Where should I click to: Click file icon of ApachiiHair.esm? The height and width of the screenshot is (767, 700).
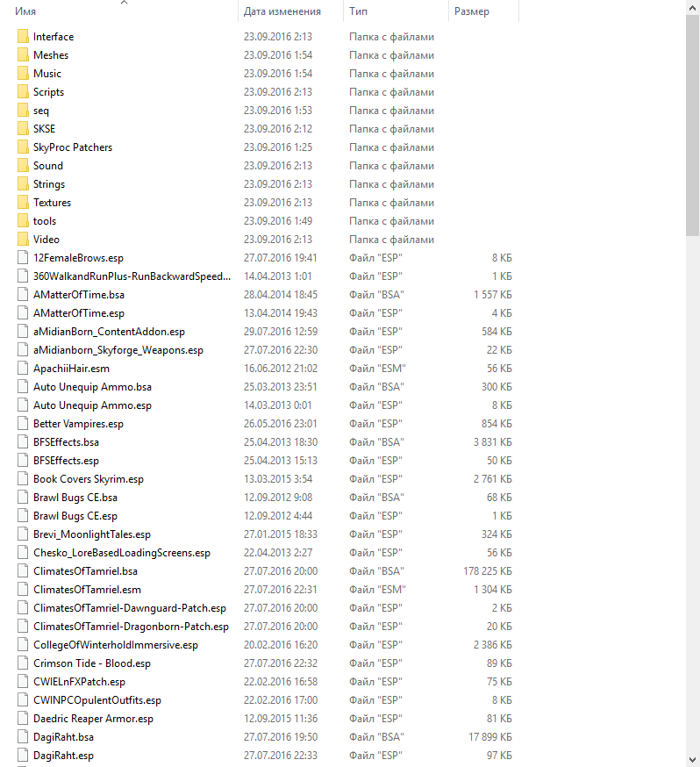[x=23, y=369]
